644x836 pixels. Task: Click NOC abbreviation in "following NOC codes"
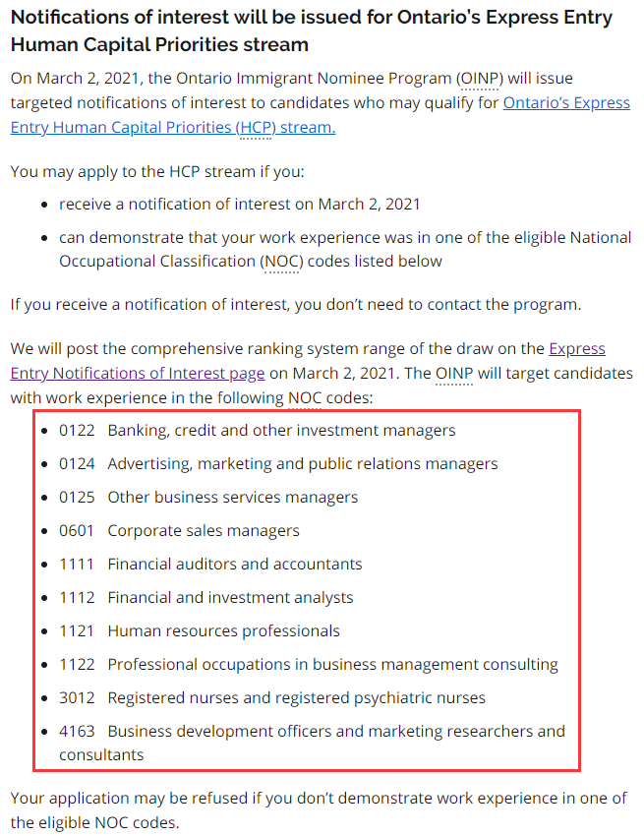pyautogui.click(x=311, y=397)
